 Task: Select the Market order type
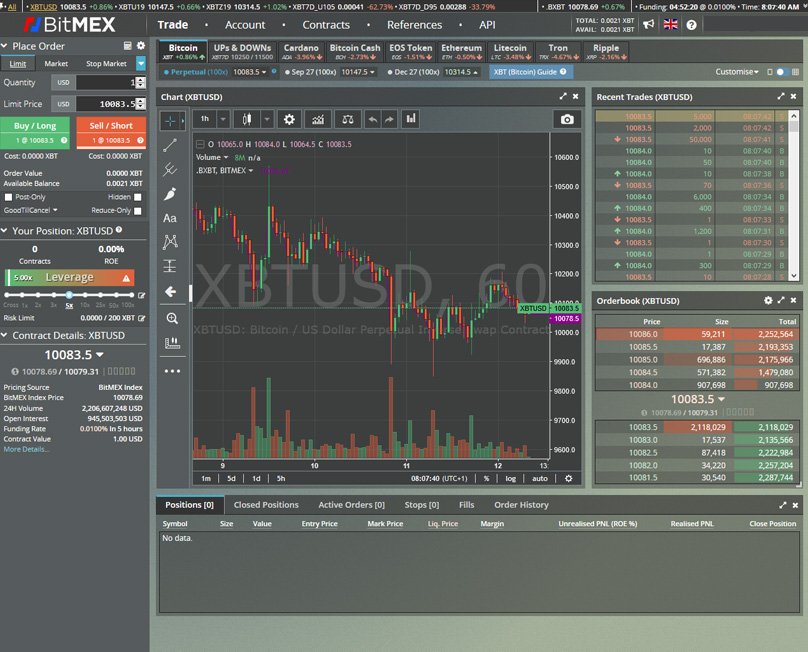[56, 63]
